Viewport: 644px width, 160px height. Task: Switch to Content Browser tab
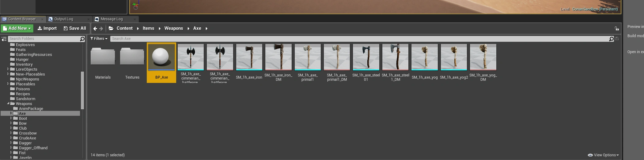(22, 19)
